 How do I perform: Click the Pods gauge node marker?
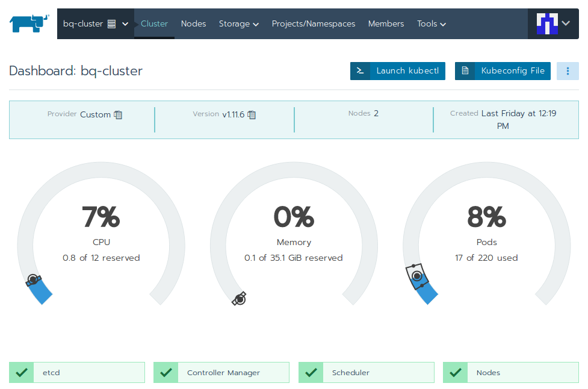(x=416, y=275)
